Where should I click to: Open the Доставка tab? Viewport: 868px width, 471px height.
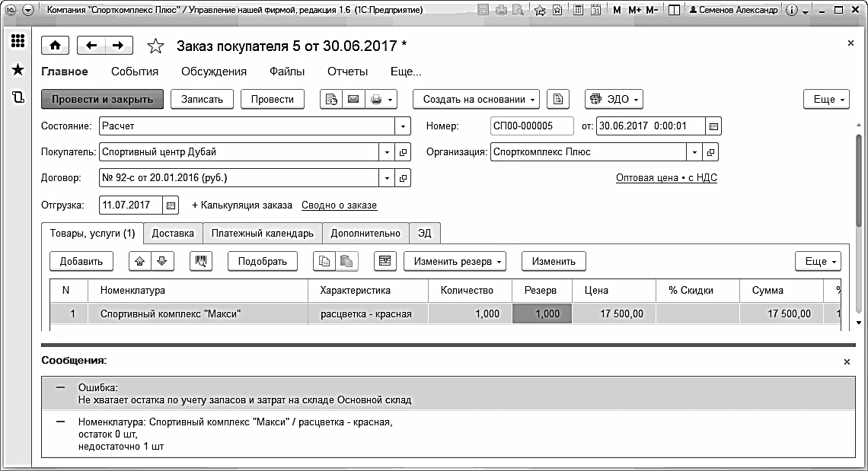tap(174, 234)
